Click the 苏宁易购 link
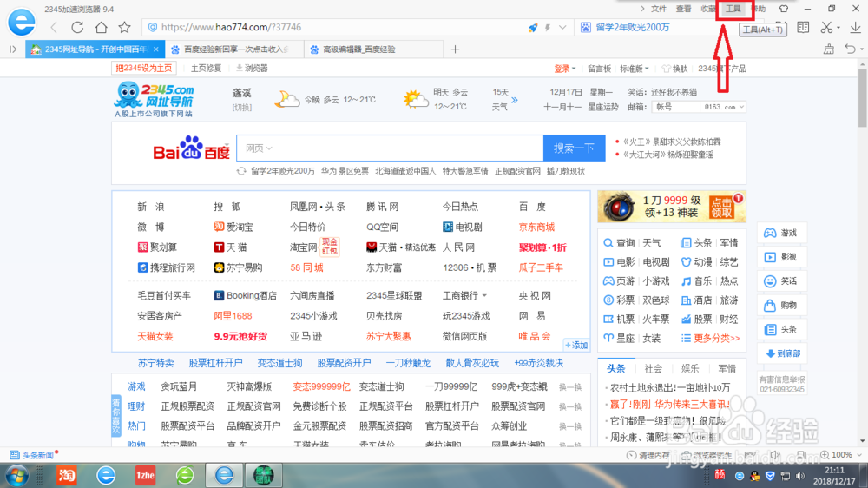This screenshot has height=488, width=868. (x=238, y=267)
